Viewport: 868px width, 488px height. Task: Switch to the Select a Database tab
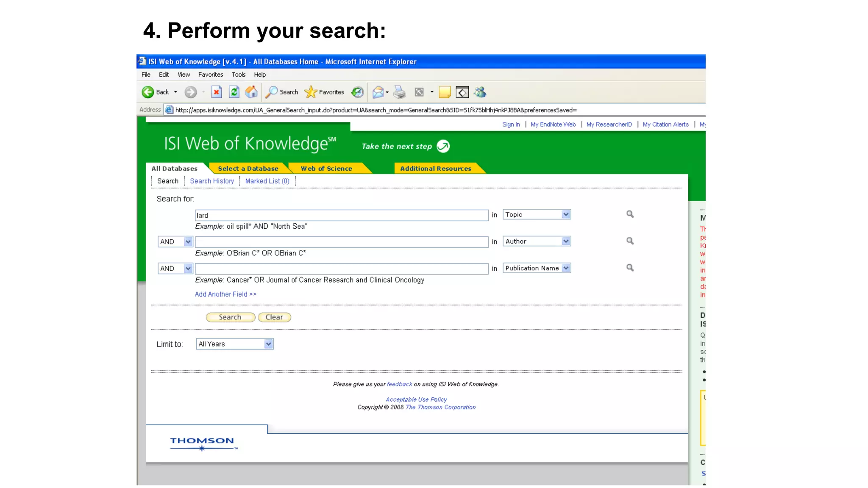[x=248, y=169]
